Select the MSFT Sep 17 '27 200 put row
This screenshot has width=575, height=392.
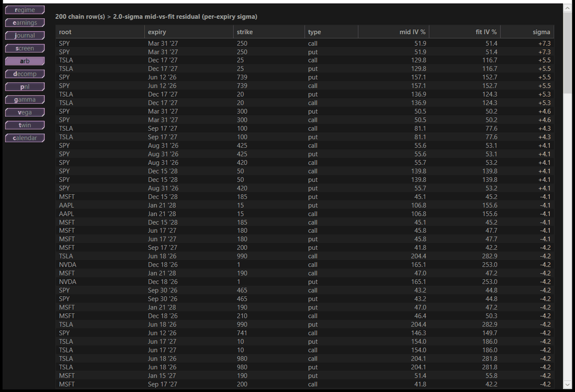tap(305, 248)
